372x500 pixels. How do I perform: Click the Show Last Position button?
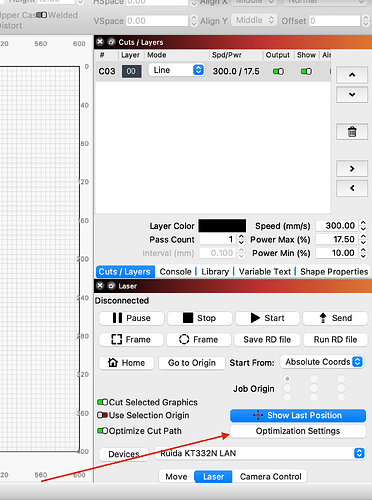pos(298,415)
